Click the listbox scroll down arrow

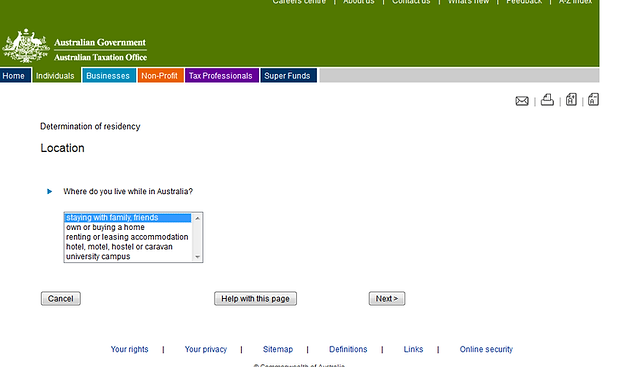[x=197, y=256]
